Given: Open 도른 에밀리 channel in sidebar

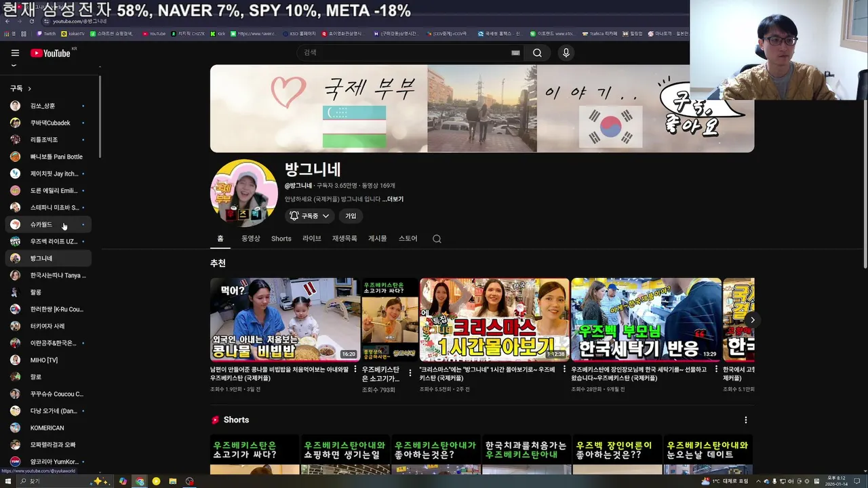Looking at the screenshot, I should (x=49, y=190).
